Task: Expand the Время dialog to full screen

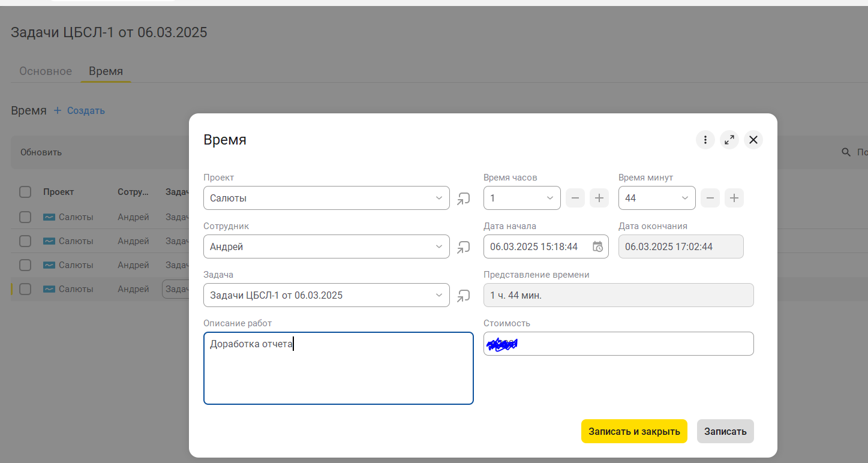Action: [729, 140]
